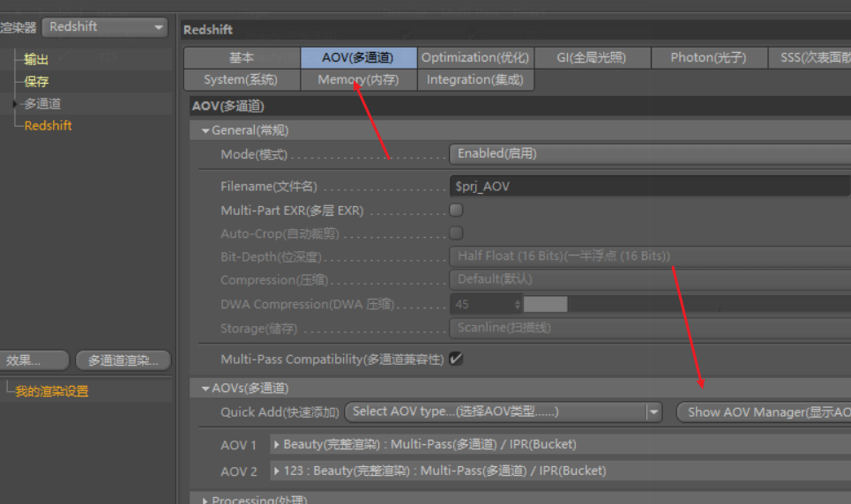
Task: Switch to the AOV(多通道) tab
Action: click(x=358, y=57)
